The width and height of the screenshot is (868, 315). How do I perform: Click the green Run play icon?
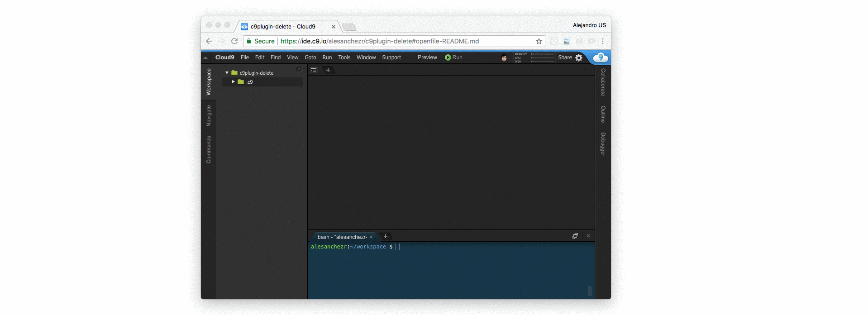tap(448, 57)
